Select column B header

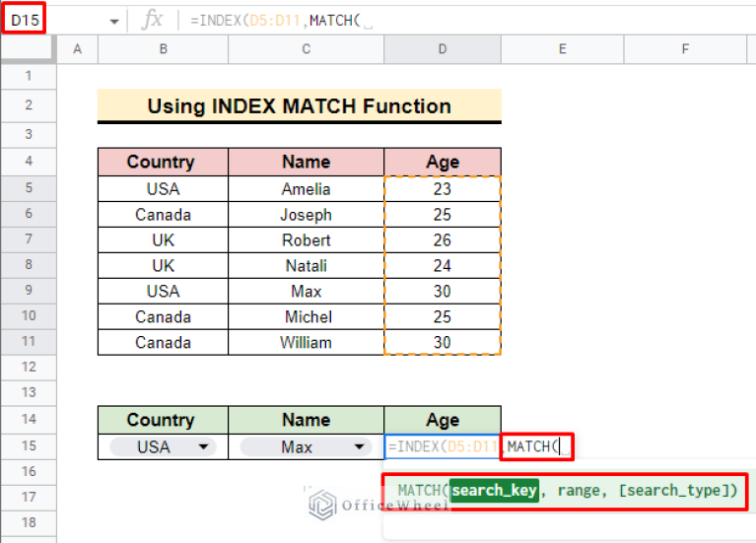pos(163,48)
